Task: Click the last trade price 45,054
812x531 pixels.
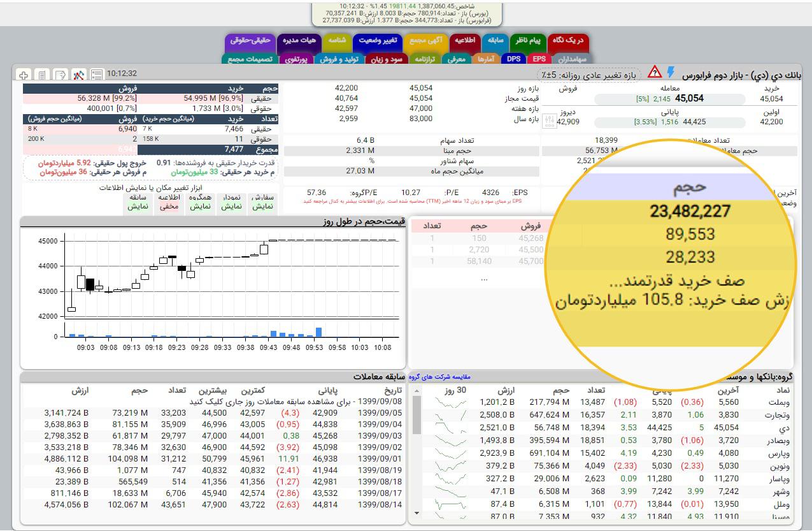Action: pyautogui.click(x=689, y=98)
